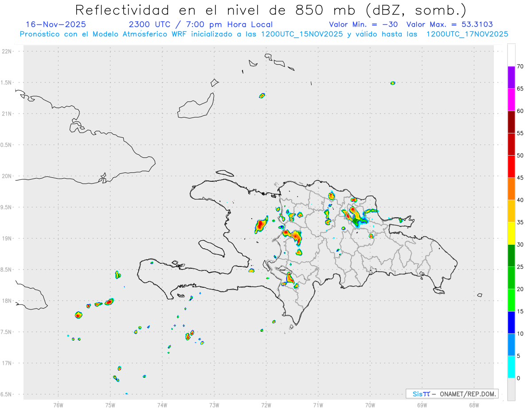
Task: Select the purple 65–70 dBZ colorbar band
Action: (x=511, y=78)
